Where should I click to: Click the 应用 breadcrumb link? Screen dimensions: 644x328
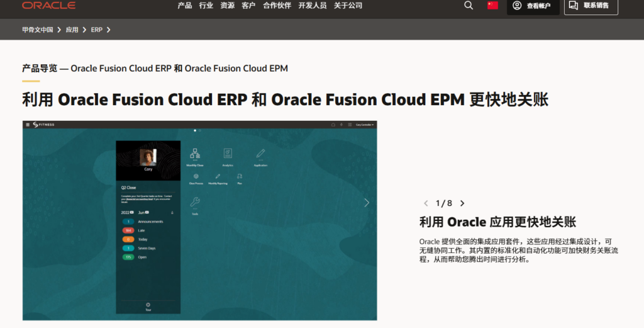coord(72,30)
